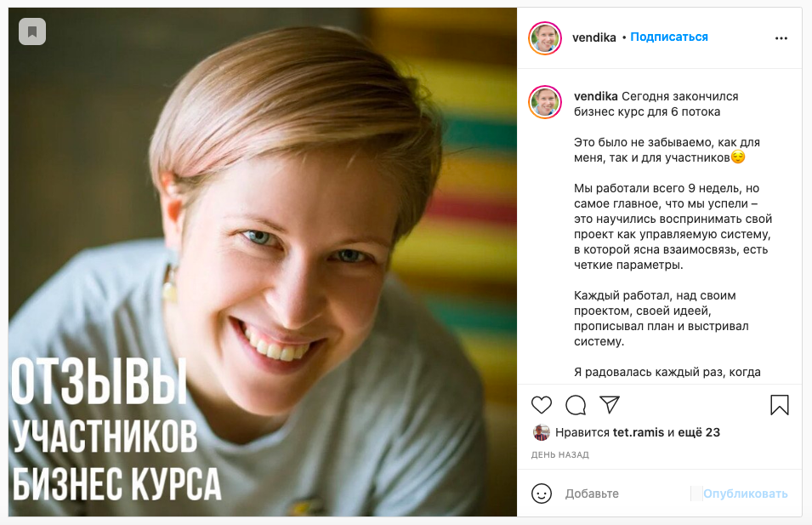
Task: Open comments via speech bubble icon
Action: pyautogui.click(x=576, y=405)
